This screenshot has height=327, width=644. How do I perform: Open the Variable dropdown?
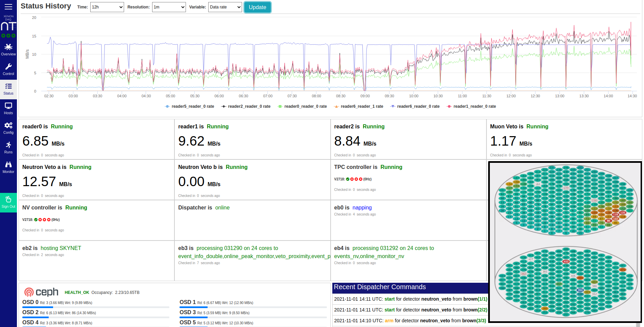click(x=225, y=7)
